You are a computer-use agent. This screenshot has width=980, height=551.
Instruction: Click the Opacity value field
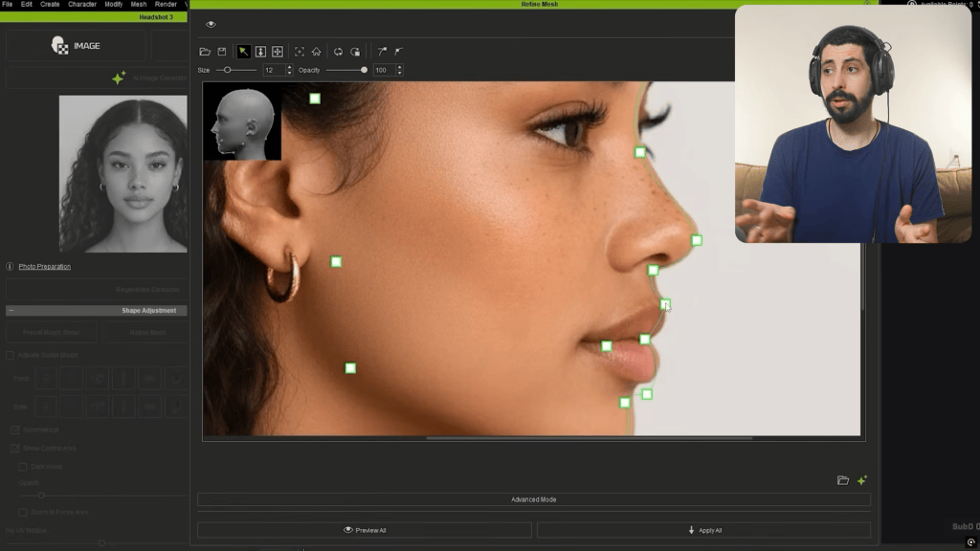click(x=385, y=70)
